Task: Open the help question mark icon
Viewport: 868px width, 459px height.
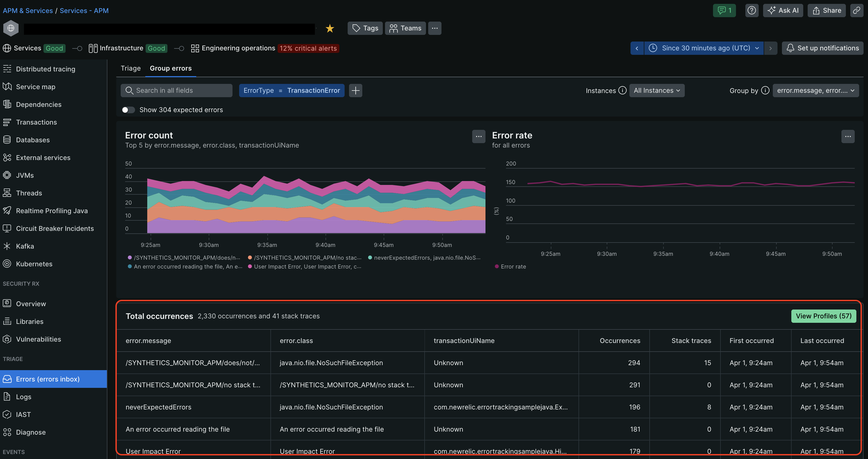Action: tap(751, 11)
